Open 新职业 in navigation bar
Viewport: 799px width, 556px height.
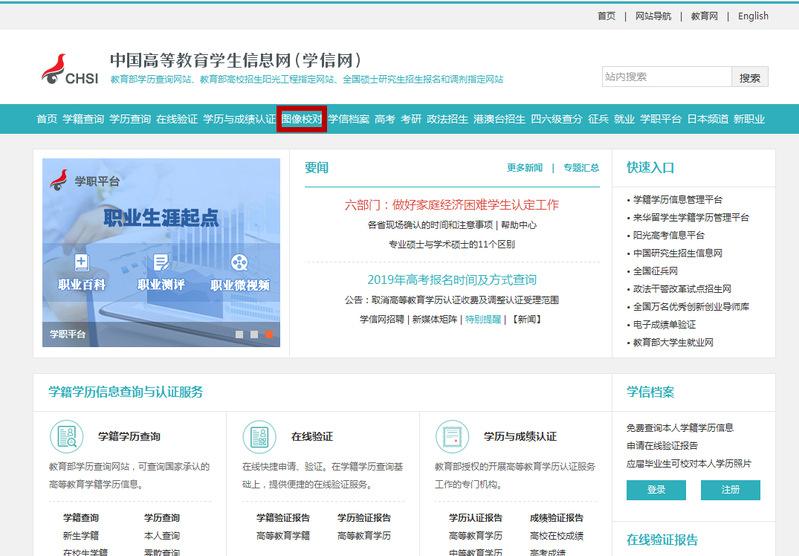(x=749, y=119)
